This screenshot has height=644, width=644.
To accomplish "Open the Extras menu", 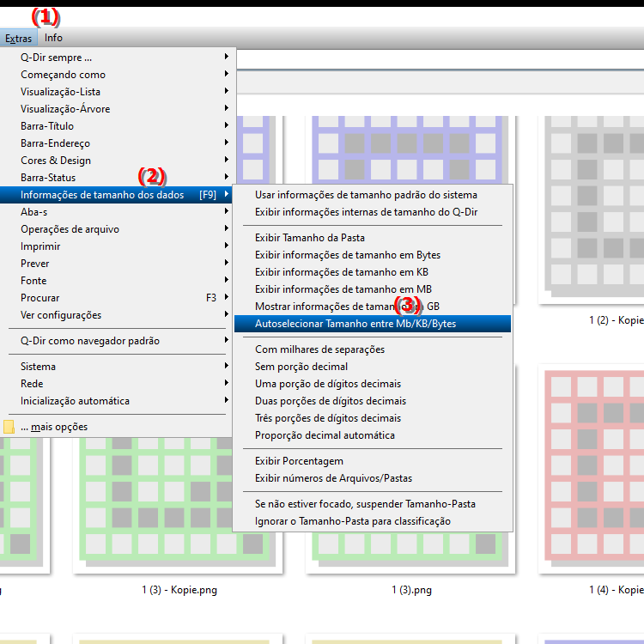I will [x=19, y=38].
